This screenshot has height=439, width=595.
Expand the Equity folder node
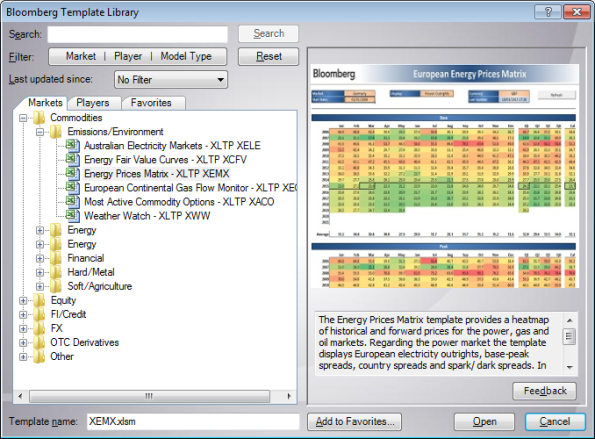pyautogui.click(x=23, y=301)
